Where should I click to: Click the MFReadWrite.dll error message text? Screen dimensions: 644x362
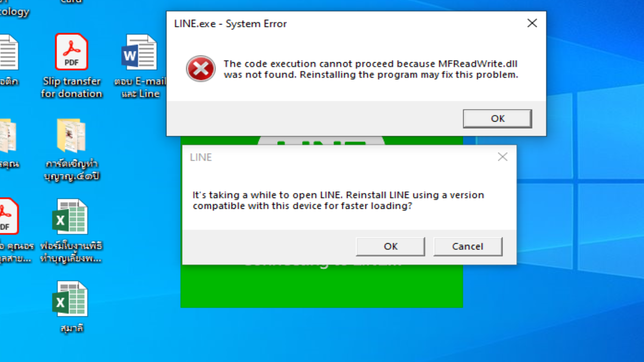(371, 69)
